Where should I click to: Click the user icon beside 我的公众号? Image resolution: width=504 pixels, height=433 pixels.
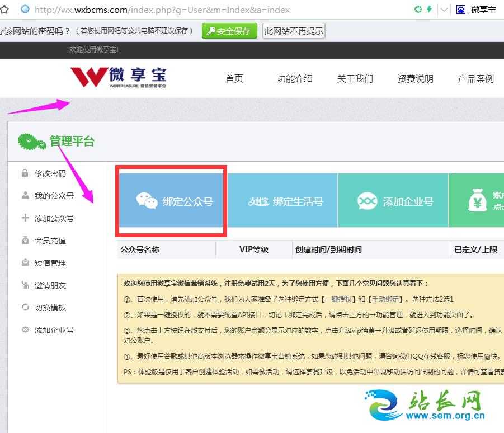(25, 195)
